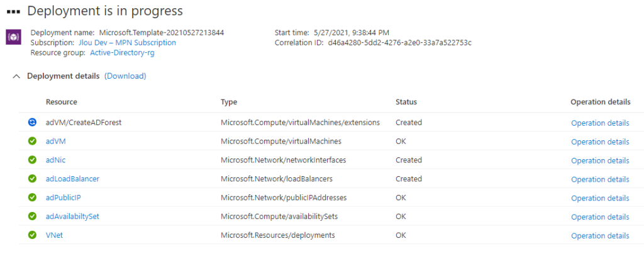
Task: Click the green check icon beside adVM
Action: coord(32,141)
